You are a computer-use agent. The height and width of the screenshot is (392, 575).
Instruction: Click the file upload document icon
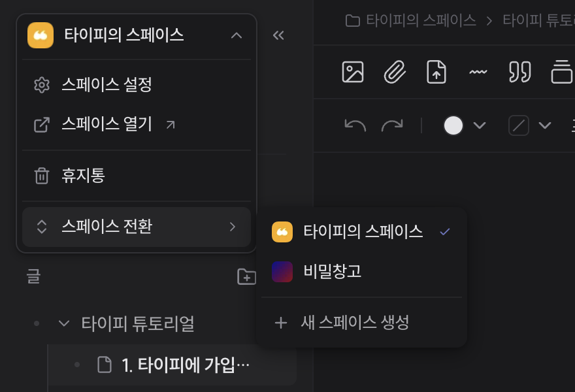(436, 72)
